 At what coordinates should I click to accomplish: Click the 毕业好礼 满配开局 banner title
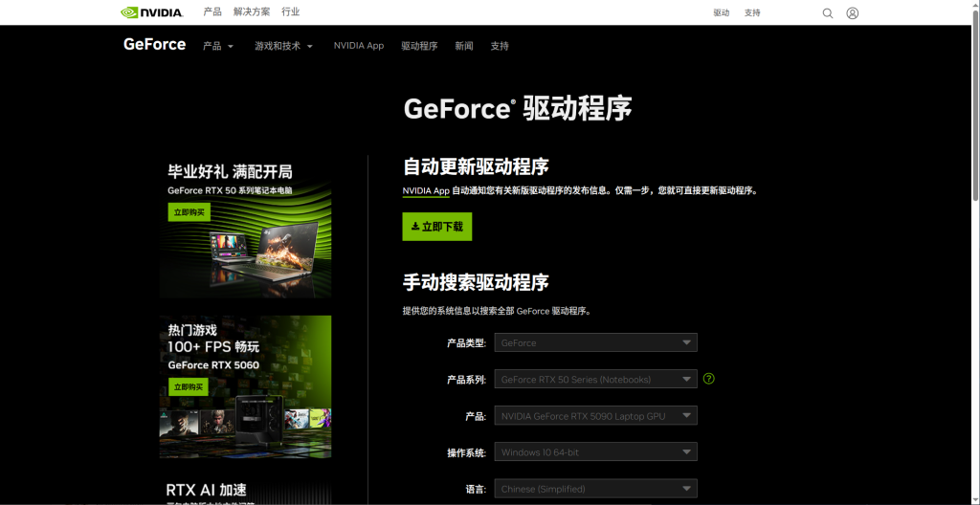230,171
